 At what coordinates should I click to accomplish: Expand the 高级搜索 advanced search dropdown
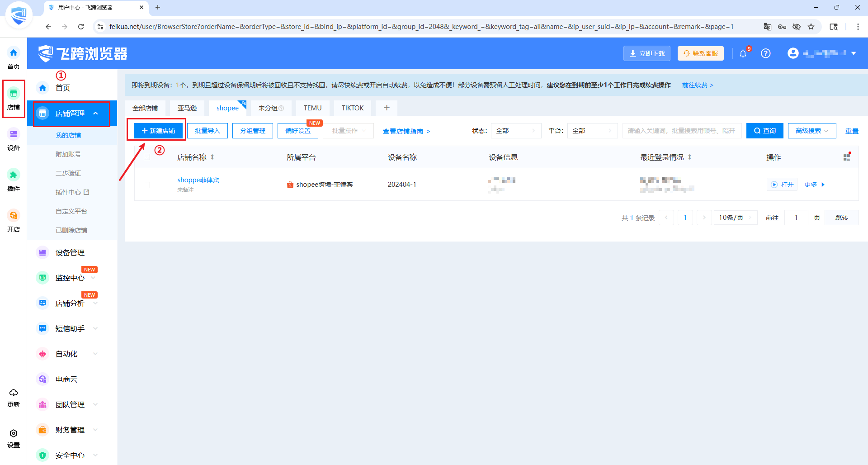(x=811, y=131)
